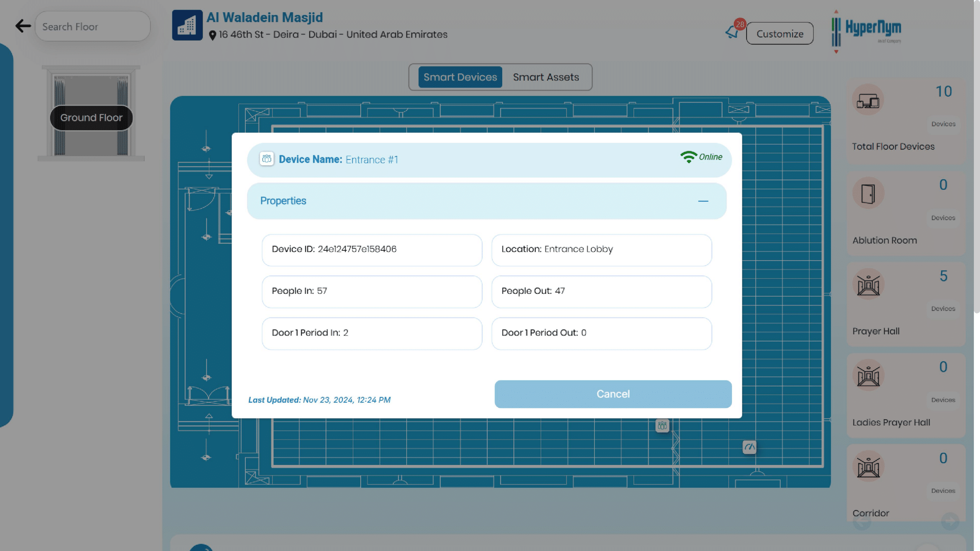Click the Corridor room icon
The height and width of the screenshot is (551, 980).
tap(868, 467)
